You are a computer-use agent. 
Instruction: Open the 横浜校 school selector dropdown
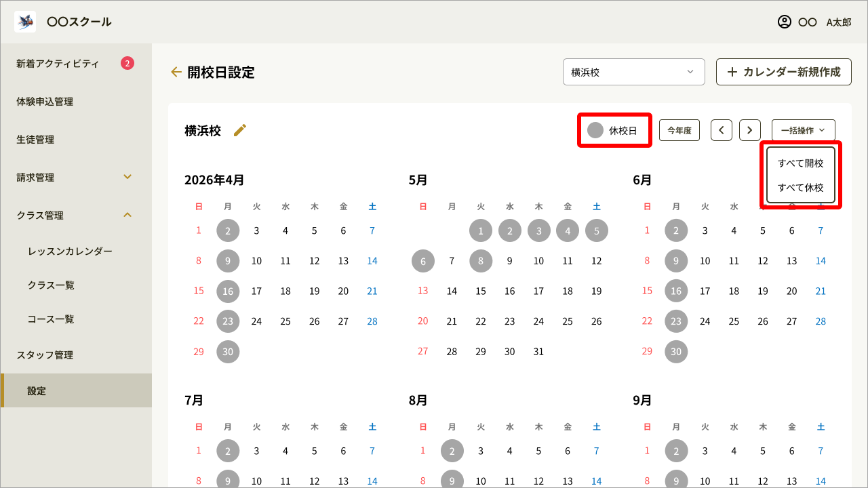pyautogui.click(x=633, y=72)
